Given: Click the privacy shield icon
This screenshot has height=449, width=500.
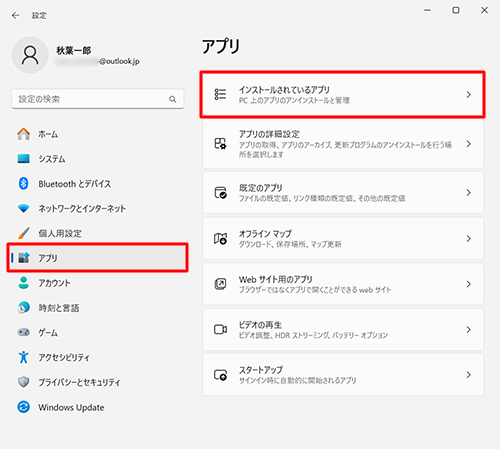Looking at the screenshot, I should (x=23, y=382).
